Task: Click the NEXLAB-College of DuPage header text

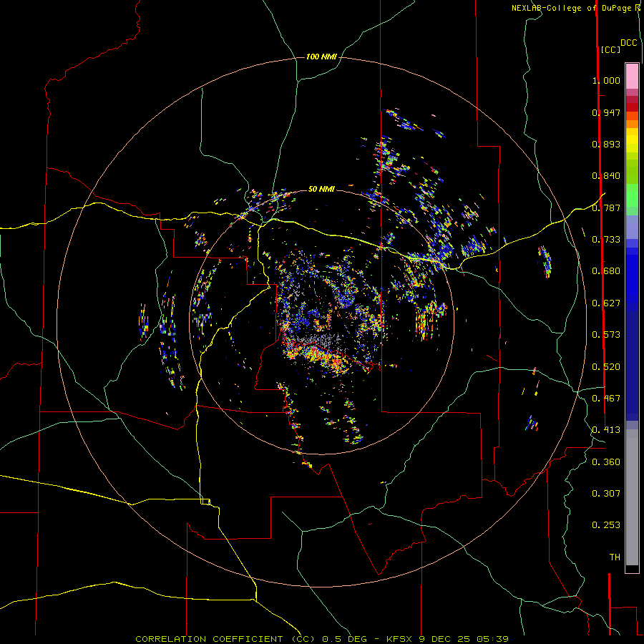Action: [572, 8]
